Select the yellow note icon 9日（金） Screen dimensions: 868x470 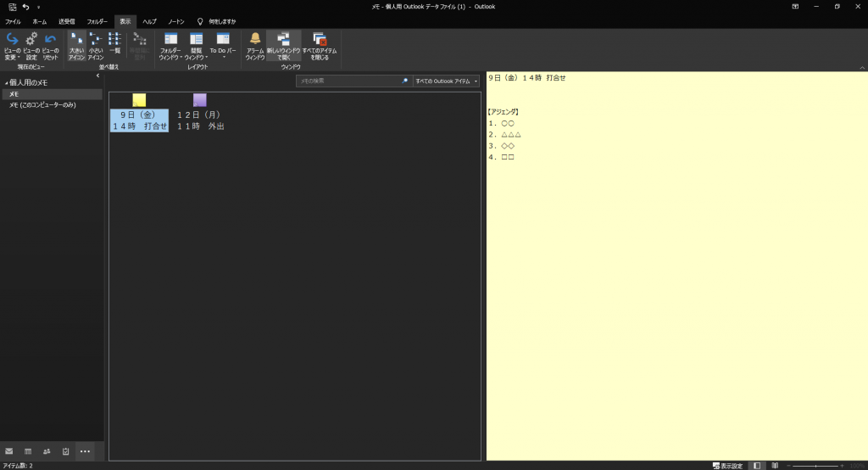pyautogui.click(x=139, y=100)
